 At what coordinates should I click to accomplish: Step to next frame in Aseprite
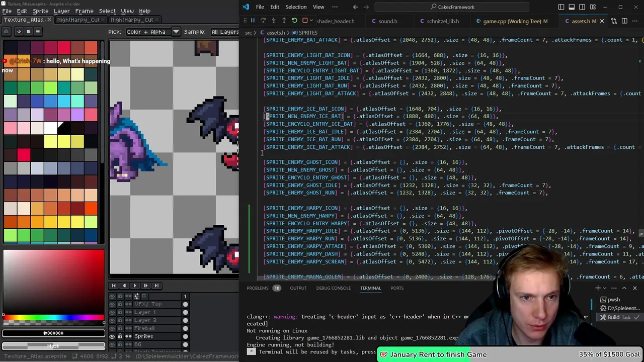(145, 286)
